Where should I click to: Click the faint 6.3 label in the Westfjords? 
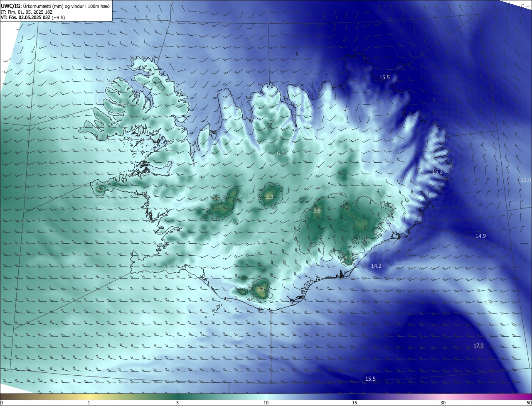click(x=128, y=103)
